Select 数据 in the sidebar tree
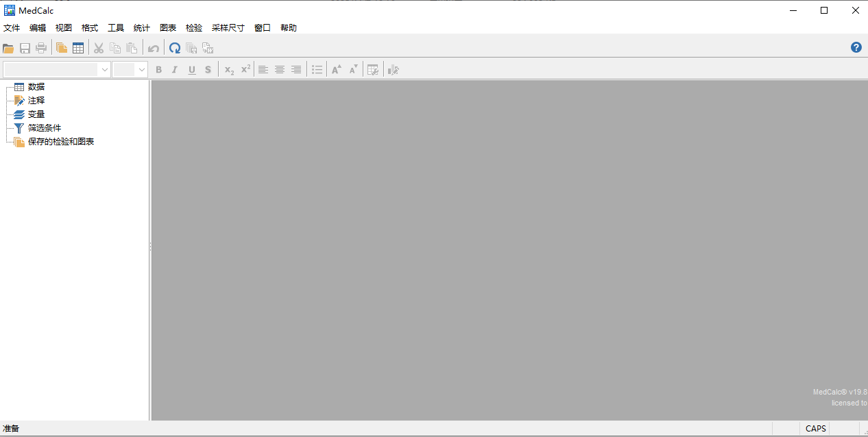Image resolution: width=868 pixels, height=437 pixels. click(x=36, y=87)
